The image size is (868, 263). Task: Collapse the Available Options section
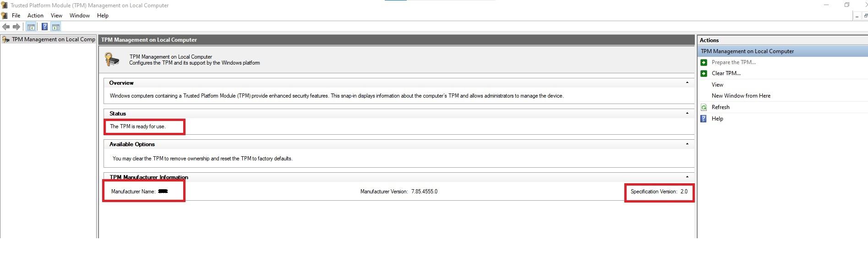click(687, 144)
